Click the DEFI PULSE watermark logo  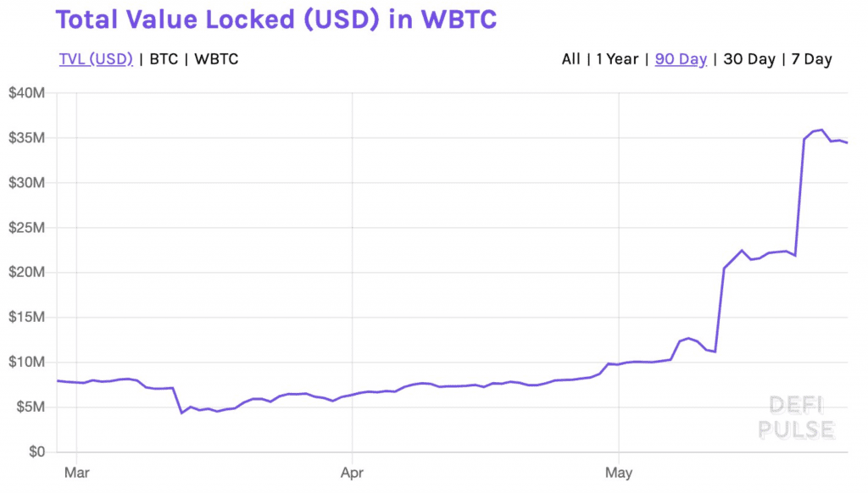coord(796,418)
